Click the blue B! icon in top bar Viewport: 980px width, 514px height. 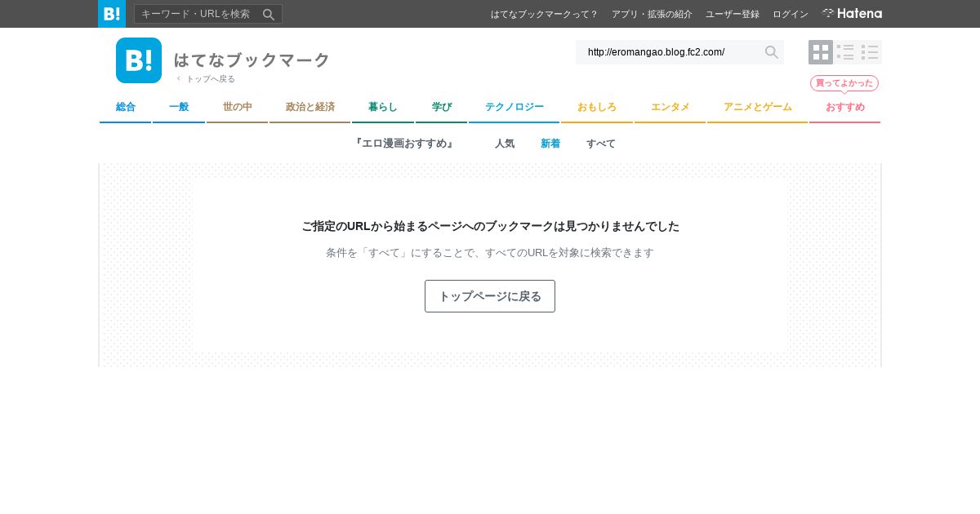112,14
